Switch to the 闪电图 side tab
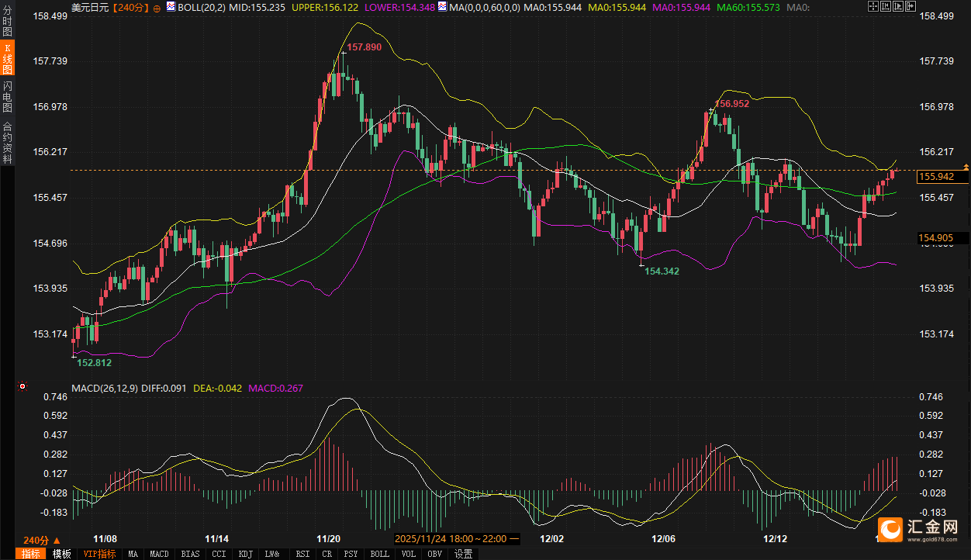 [x=7, y=97]
